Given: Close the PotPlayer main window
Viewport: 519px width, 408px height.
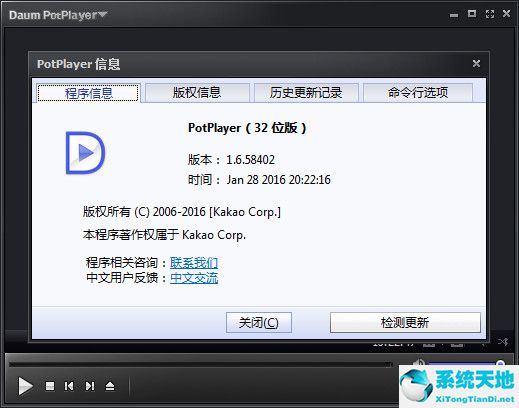Looking at the screenshot, I should click(x=506, y=13).
